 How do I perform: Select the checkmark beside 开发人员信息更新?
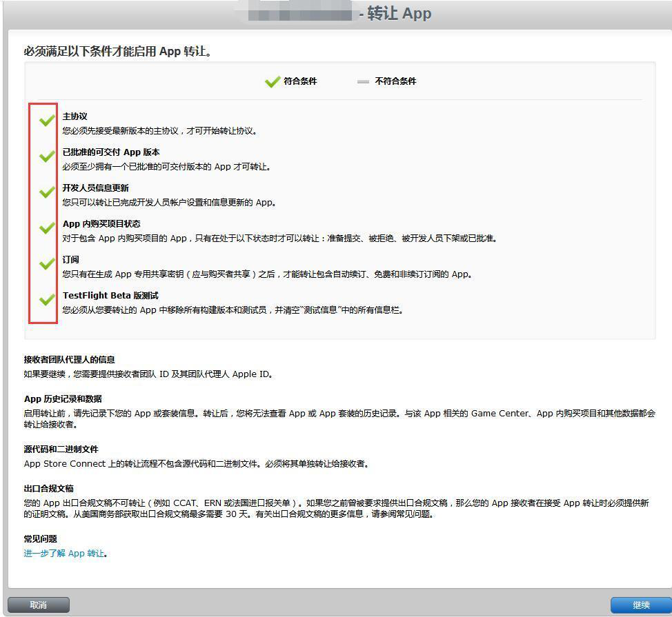46,192
